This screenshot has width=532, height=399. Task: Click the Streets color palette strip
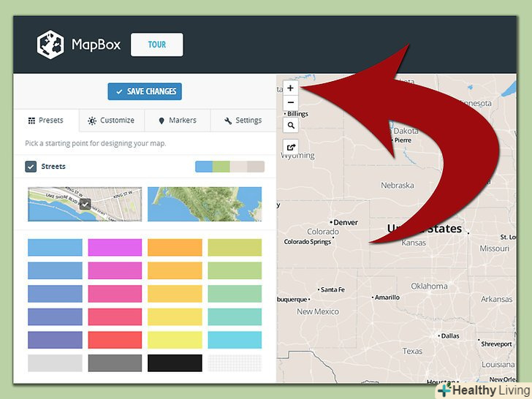click(x=229, y=167)
